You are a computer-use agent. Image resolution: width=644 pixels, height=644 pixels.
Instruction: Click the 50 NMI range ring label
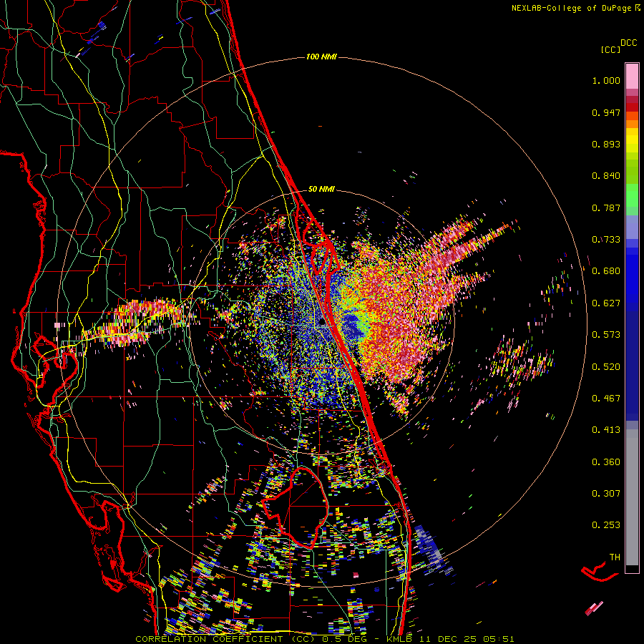coord(321,189)
